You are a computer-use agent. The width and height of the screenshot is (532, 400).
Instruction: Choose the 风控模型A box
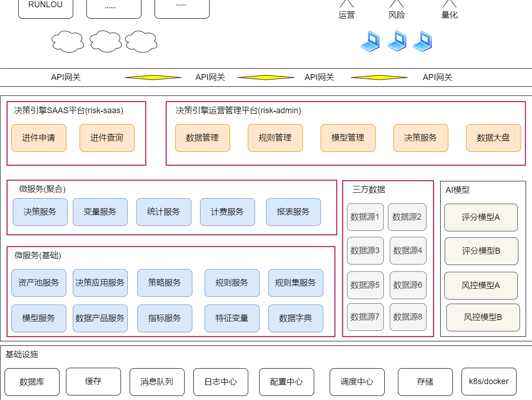click(x=481, y=285)
